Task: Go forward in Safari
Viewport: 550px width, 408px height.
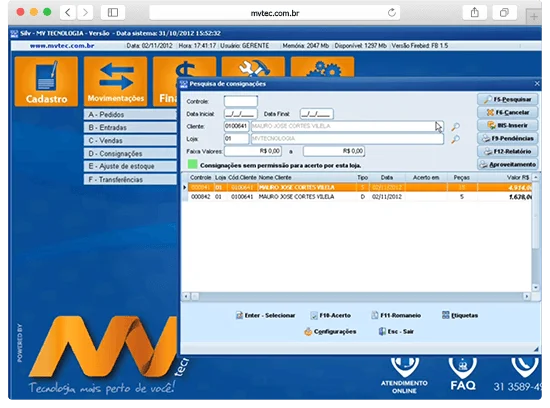Action: 85,13
